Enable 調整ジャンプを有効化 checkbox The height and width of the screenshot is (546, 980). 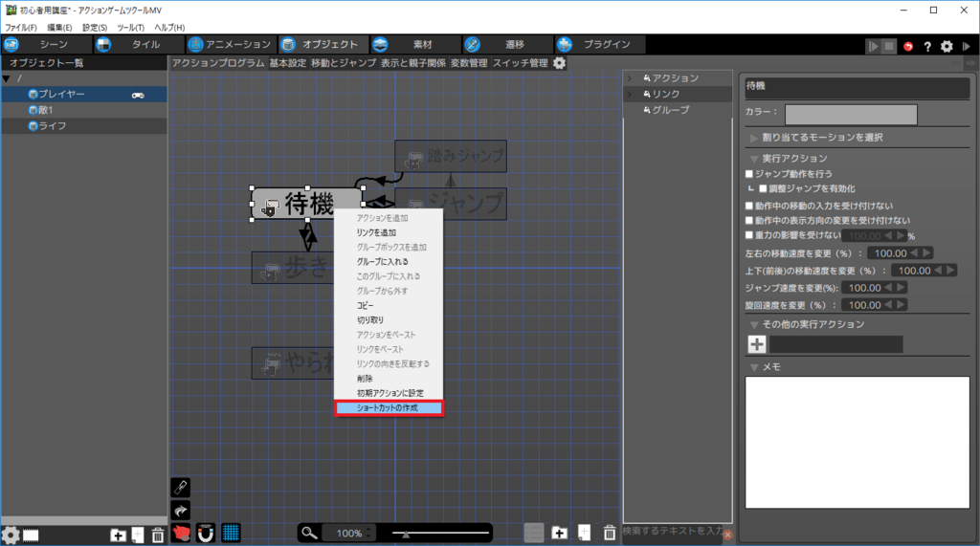click(763, 188)
